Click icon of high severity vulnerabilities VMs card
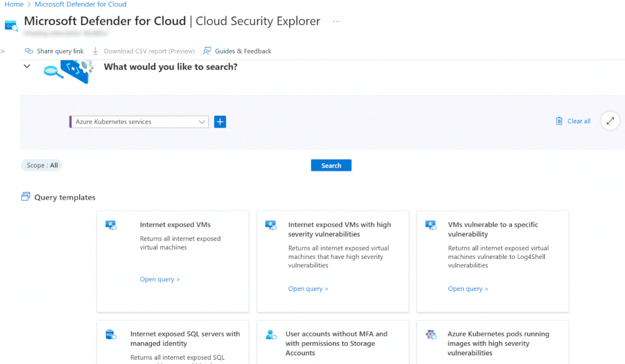 [x=271, y=225]
